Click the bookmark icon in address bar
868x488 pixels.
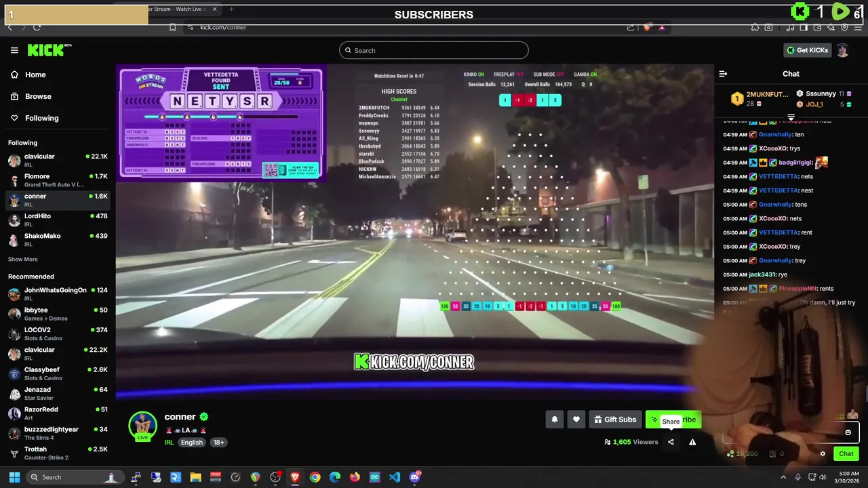[x=173, y=27]
